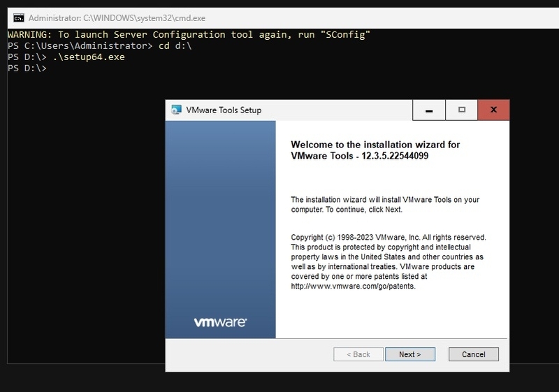This screenshot has height=392, width=559.
Task: Click the last empty PS D:\> prompt
Action: pyautogui.click(x=27, y=68)
